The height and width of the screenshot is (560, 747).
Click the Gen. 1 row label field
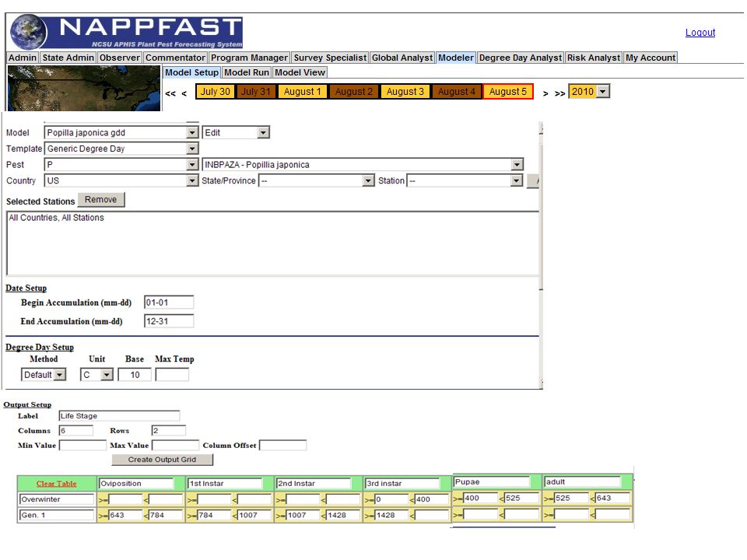pos(57,515)
